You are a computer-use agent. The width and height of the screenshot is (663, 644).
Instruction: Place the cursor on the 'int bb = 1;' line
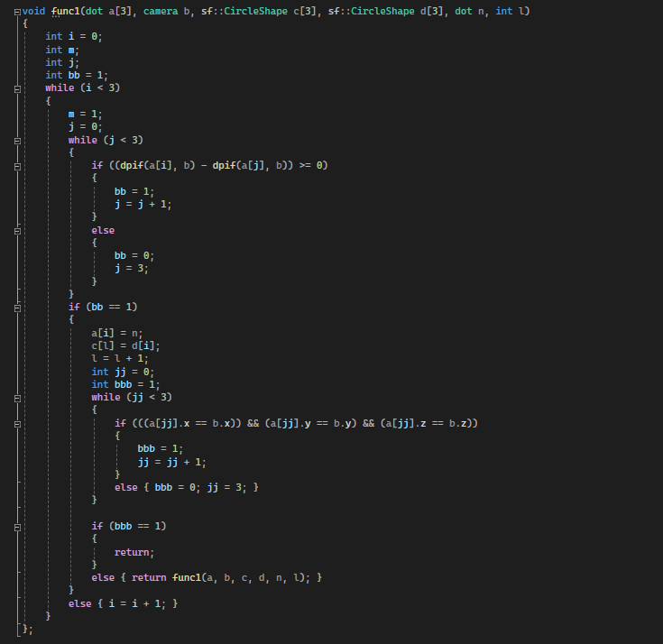pos(77,75)
